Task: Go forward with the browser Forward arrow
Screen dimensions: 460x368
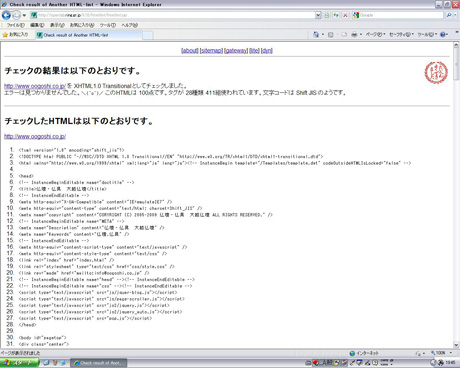Action: (x=16, y=15)
